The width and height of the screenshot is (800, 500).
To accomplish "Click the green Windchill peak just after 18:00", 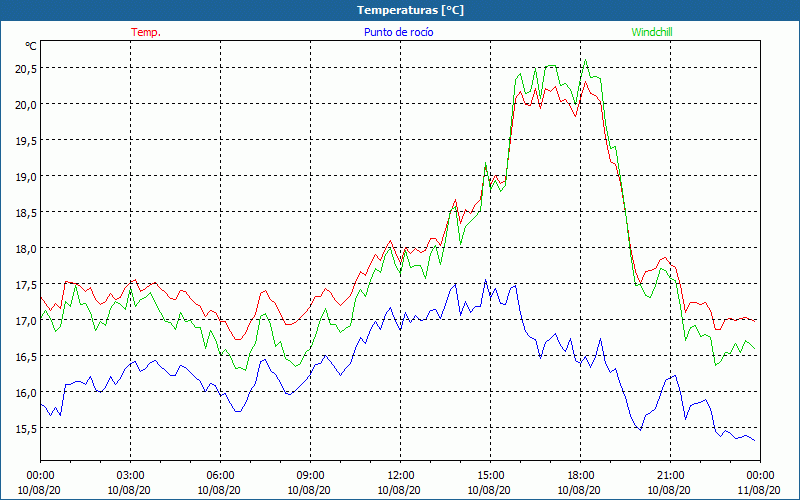I will click(585, 60).
